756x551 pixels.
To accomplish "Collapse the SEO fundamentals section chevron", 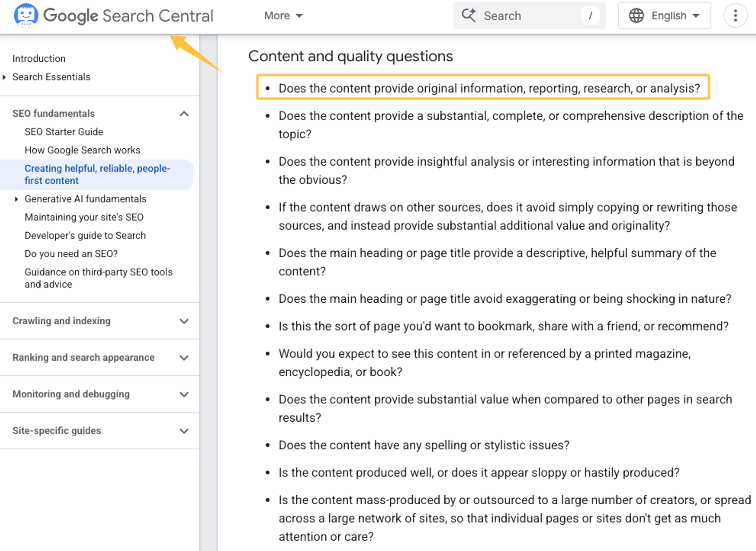I will click(x=184, y=114).
